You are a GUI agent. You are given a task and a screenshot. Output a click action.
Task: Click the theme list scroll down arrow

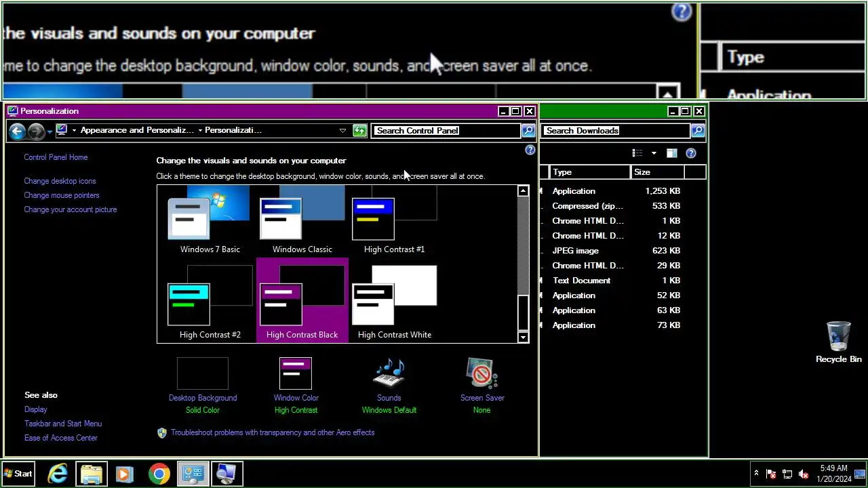click(523, 337)
